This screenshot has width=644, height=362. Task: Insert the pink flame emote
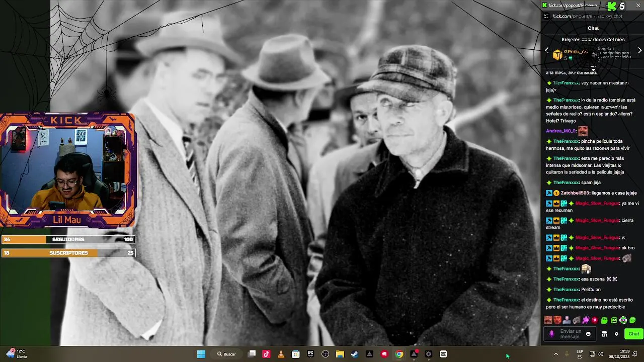(x=586, y=320)
